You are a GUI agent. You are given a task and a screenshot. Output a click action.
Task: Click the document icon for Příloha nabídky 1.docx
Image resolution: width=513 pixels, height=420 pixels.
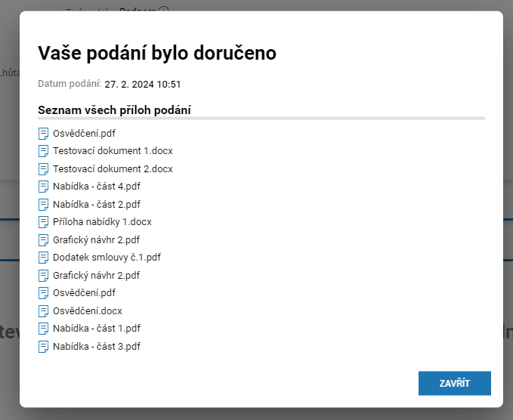coord(43,222)
